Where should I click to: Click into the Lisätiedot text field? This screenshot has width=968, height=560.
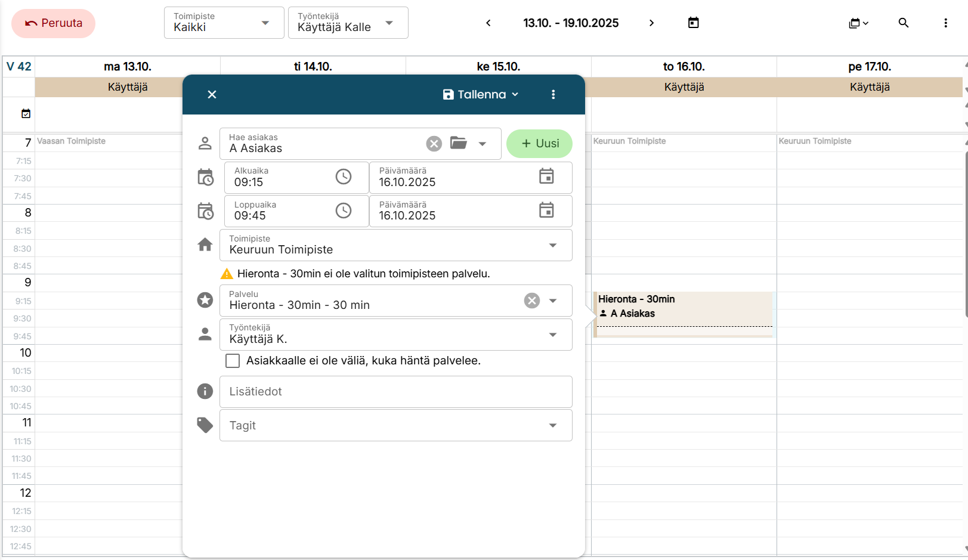click(x=395, y=392)
